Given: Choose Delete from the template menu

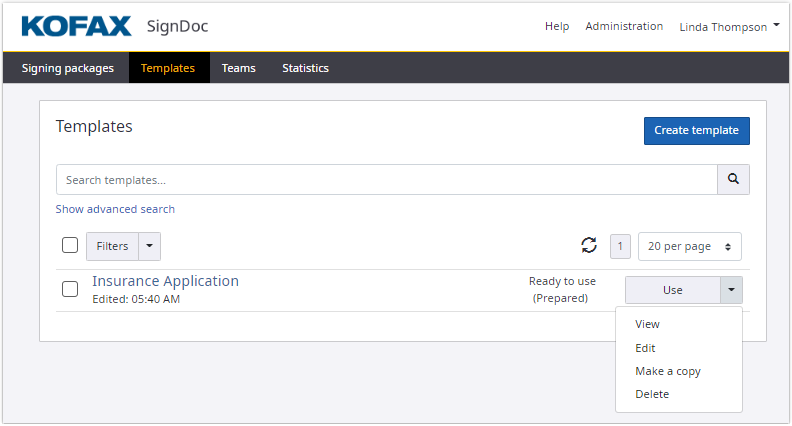Looking at the screenshot, I should (652, 394).
